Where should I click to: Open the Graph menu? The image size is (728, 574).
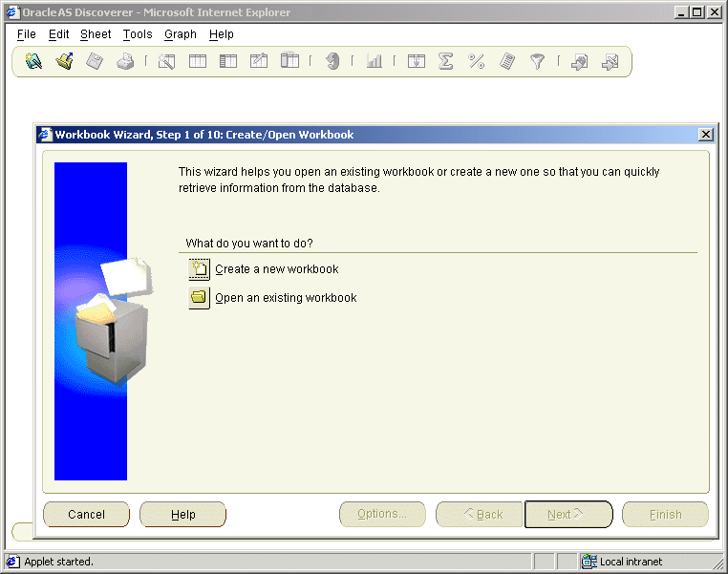coord(181,34)
